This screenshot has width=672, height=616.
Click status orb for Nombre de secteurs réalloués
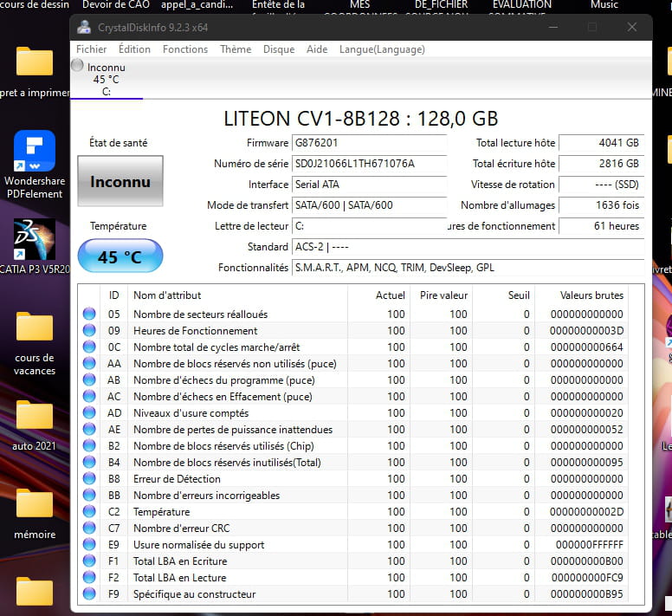point(89,314)
